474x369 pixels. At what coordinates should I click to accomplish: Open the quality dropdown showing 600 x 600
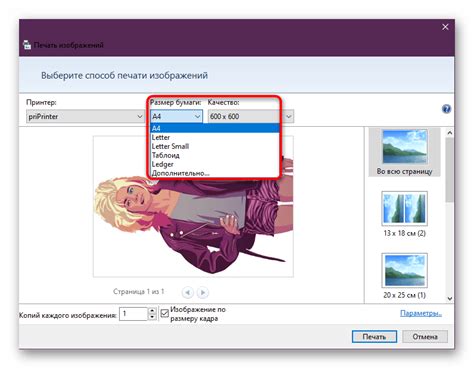251,116
